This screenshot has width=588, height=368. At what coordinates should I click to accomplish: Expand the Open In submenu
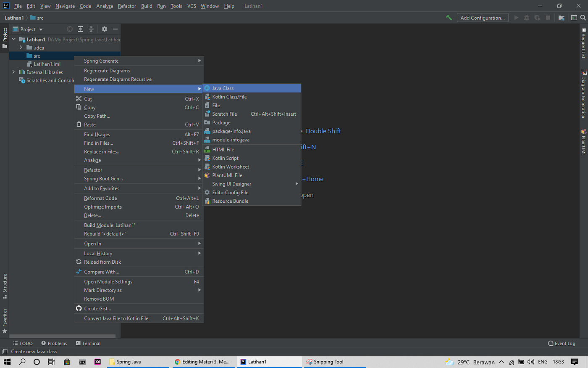[139, 244]
